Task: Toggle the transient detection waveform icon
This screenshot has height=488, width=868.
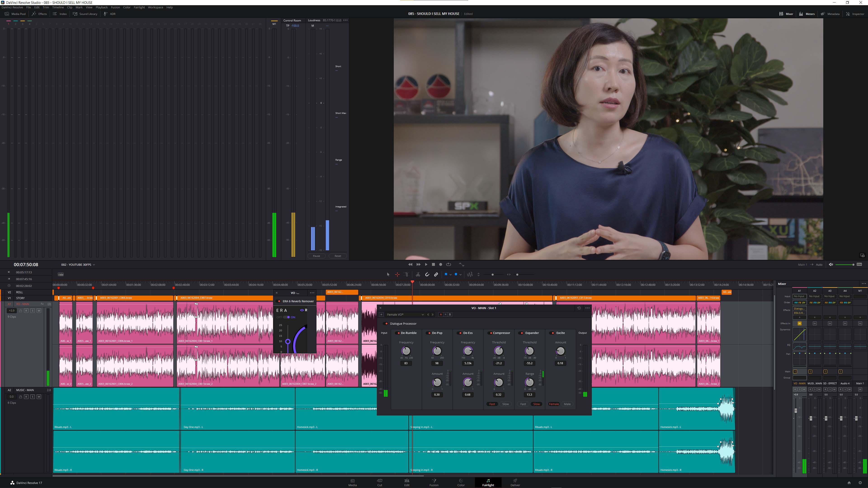Action: 470,274
